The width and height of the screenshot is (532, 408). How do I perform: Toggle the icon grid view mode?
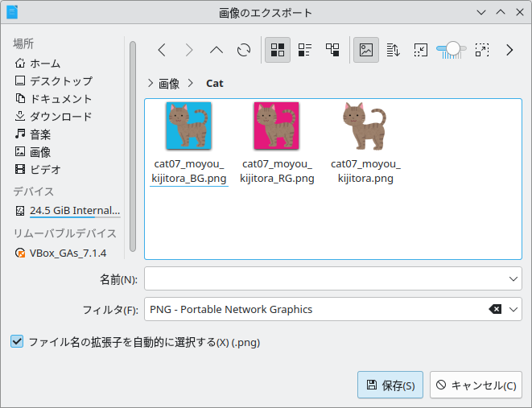[278, 50]
